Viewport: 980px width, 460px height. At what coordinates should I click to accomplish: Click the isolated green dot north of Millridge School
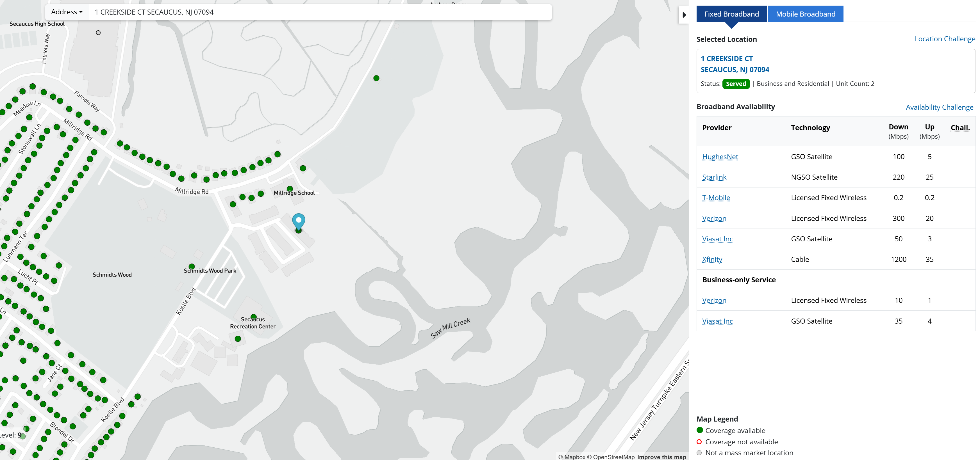coord(376,78)
